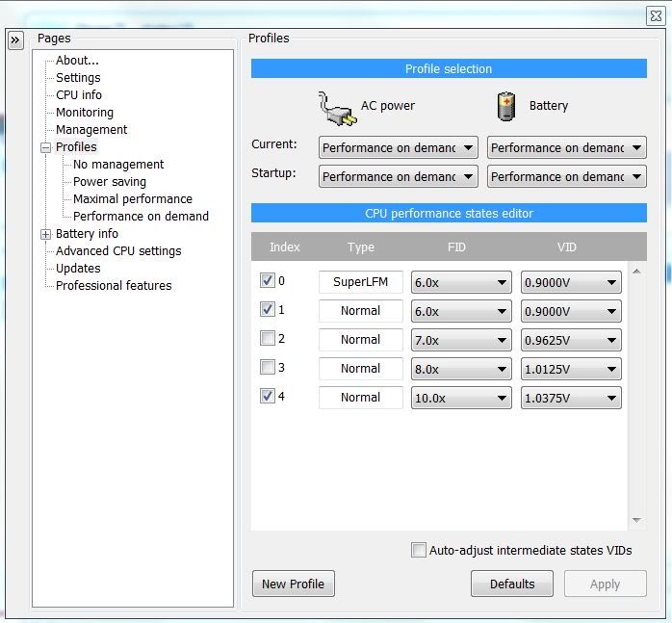Click the FID column header
This screenshot has height=623, width=672.
click(456, 247)
